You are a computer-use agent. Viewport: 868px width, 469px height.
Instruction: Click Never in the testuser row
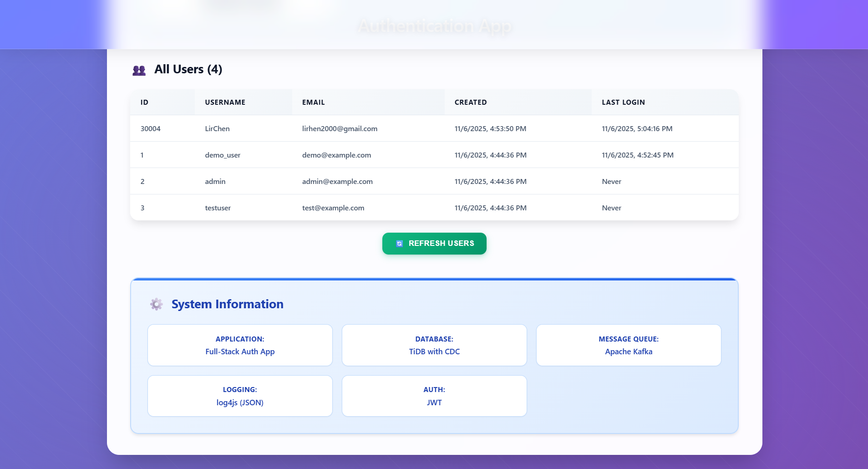pos(611,208)
